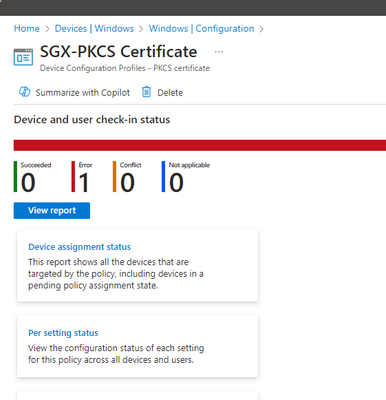This screenshot has width=386, height=400.
Task: Click the chevron after Devices | Windows
Action: click(x=141, y=29)
